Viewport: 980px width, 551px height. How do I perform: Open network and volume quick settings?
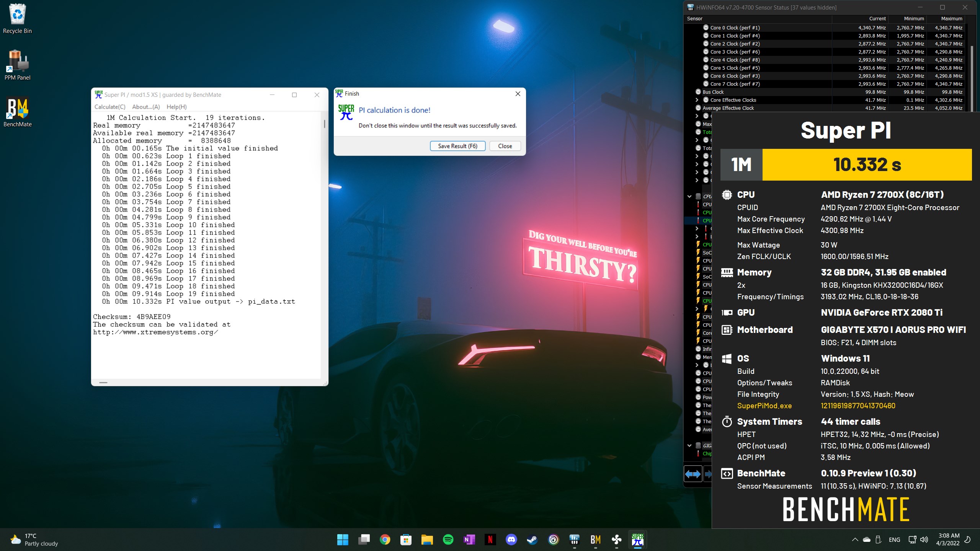point(918,540)
